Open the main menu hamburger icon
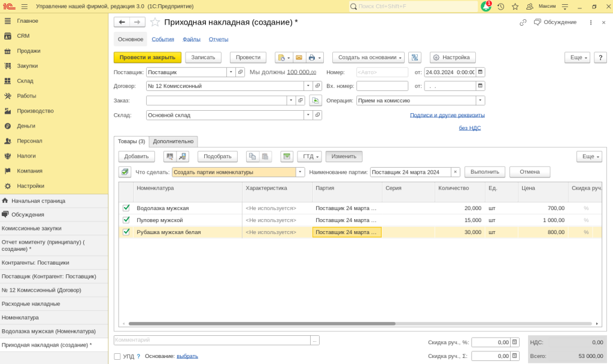 [24, 6]
